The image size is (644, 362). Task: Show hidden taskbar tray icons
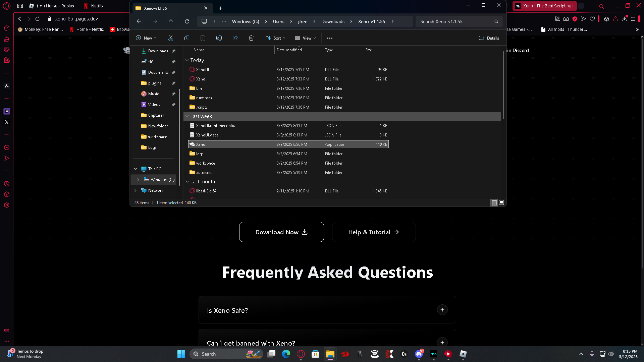coord(581,354)
